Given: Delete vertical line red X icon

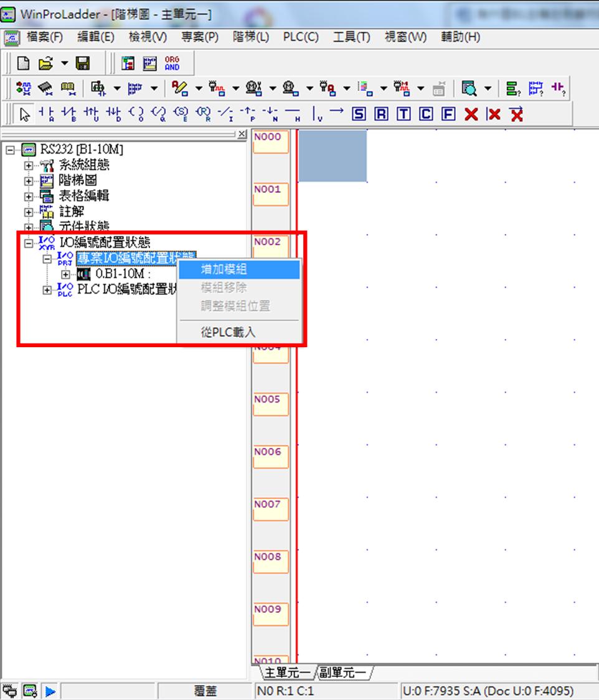Looking at the screenshot, I should click(x=494, y=114).
